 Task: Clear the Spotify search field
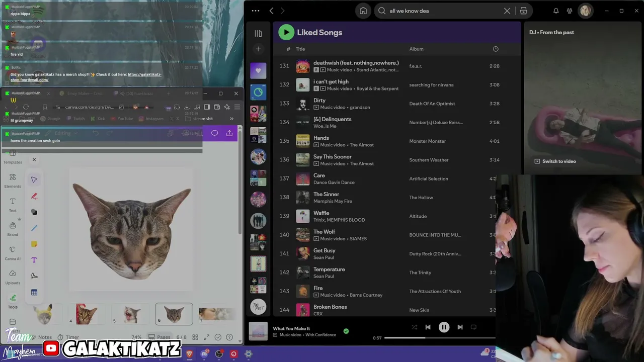(507, 11)
